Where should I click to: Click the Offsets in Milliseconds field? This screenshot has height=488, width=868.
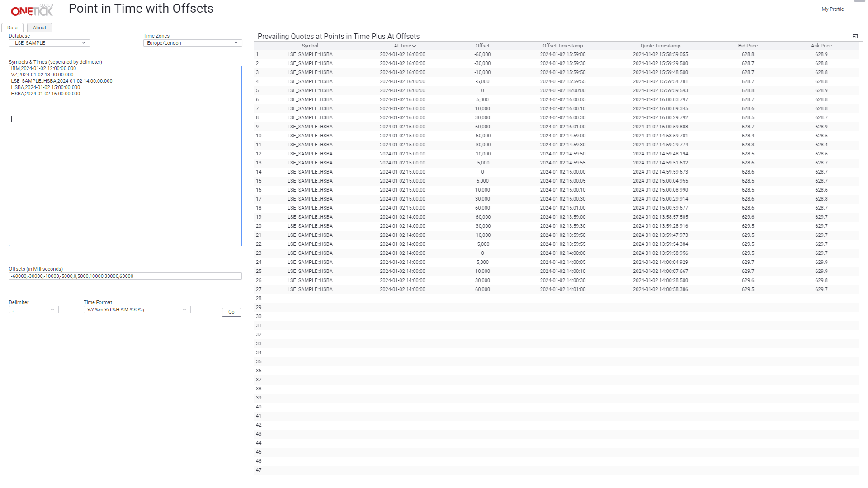tap(125, 276)
